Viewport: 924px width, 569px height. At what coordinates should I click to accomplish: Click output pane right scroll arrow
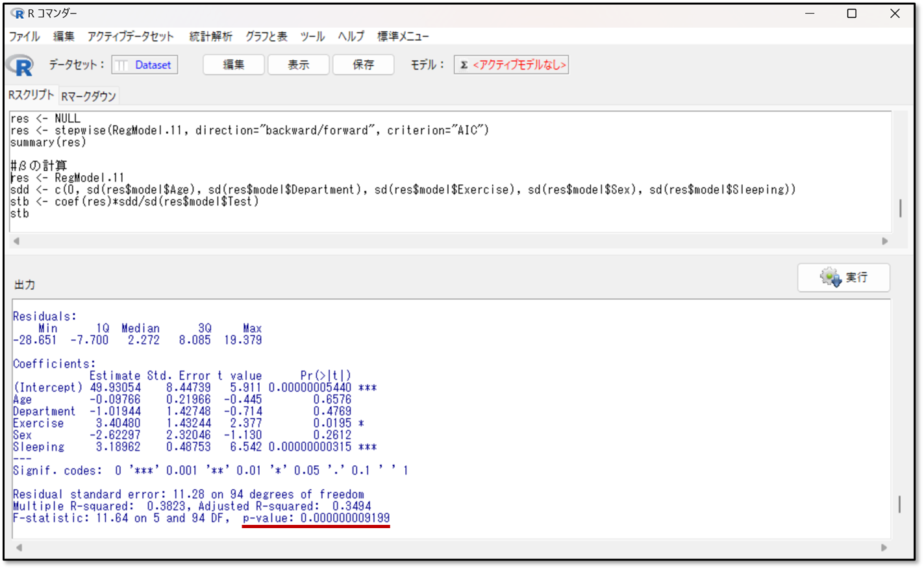[884, 548]
